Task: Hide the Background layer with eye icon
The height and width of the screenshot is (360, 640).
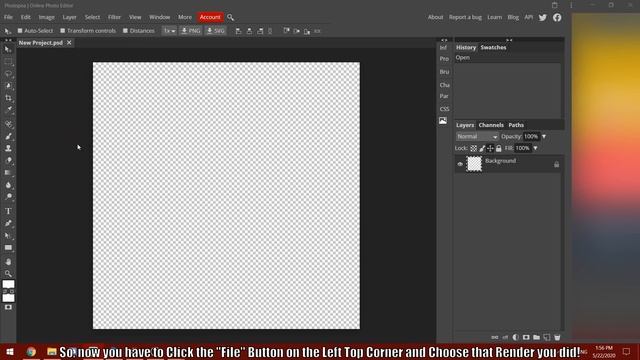Action: (x=460, y=164)
